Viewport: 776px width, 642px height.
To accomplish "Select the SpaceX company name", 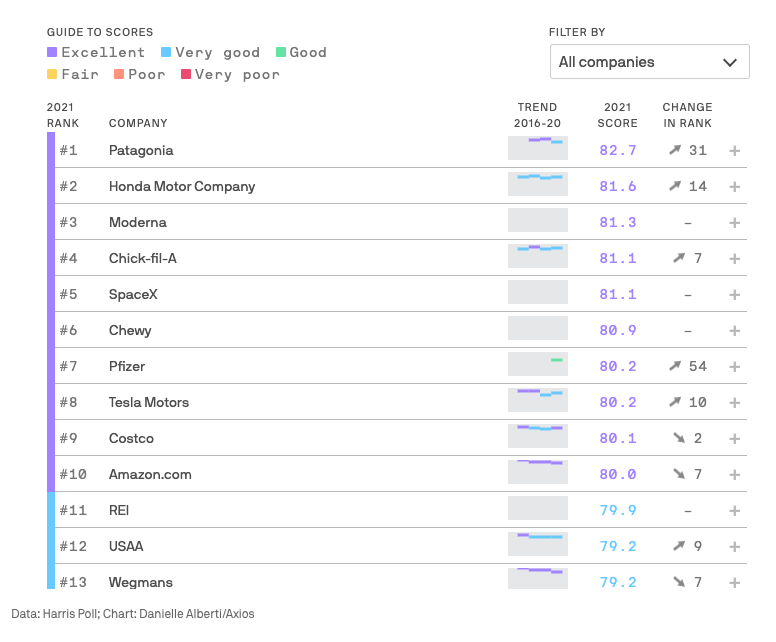I will click(133, 295).
